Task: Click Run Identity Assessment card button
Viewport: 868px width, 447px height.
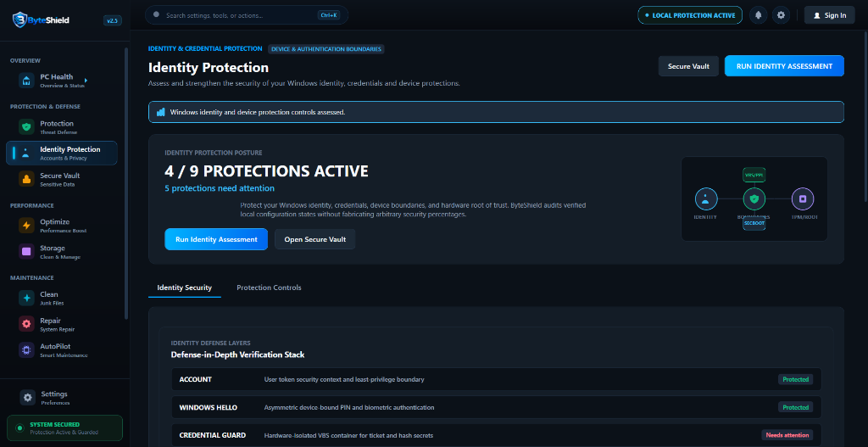Action: [216, 239]
